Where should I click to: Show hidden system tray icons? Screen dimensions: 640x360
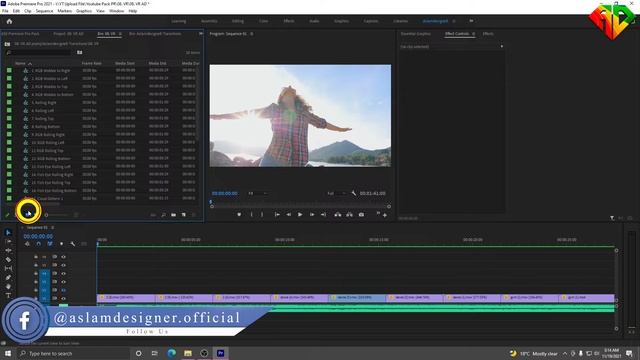tap(565, 353)
